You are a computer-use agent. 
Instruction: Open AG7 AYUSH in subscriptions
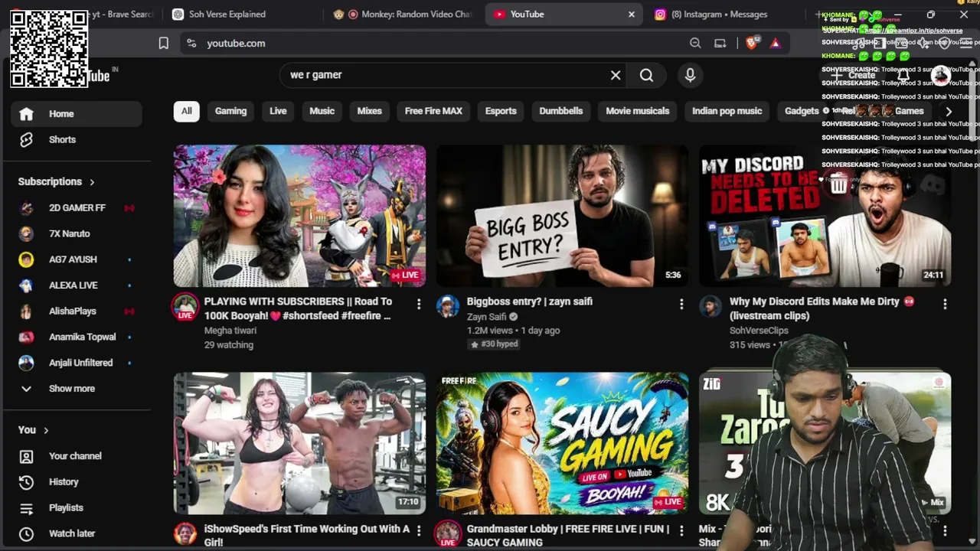[x=77, y=260]
